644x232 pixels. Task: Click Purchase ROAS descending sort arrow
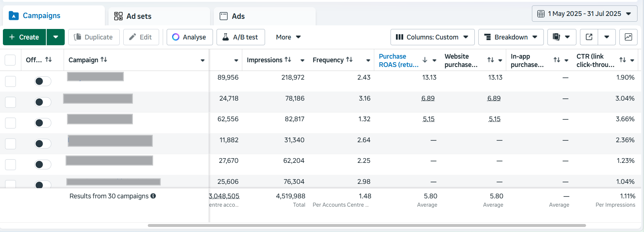click(x=425, y=60)
